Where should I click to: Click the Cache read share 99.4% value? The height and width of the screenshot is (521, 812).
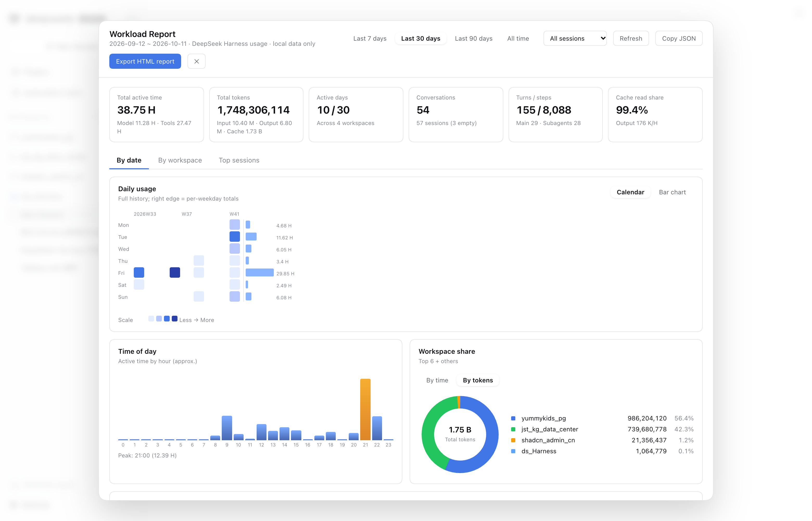(x=632, y=110)
